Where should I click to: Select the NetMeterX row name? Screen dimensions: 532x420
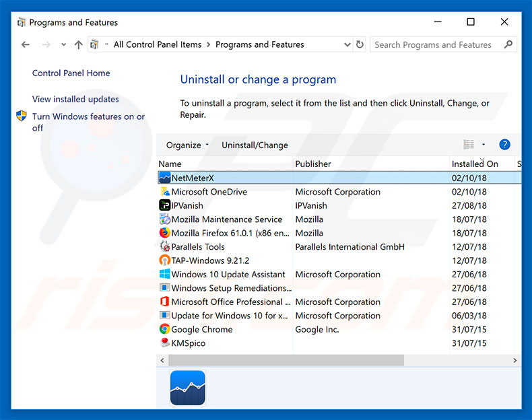click(193, 178)
